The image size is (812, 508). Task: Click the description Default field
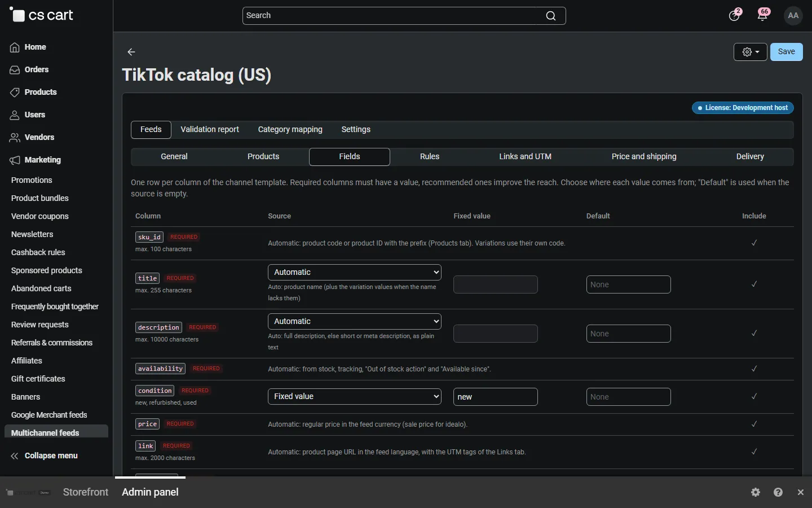click(629, 334)
